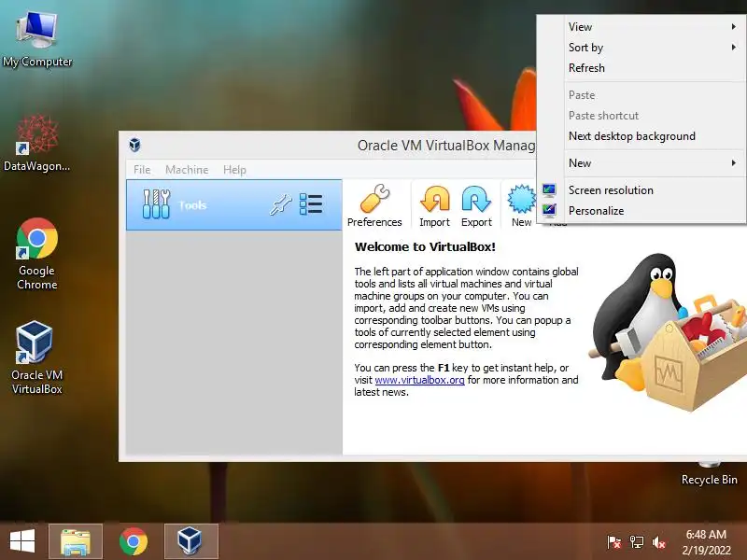Screen dimensions: 747x560
Task: Expand the Sort by submenu
Action: click(x=642, y=48)
